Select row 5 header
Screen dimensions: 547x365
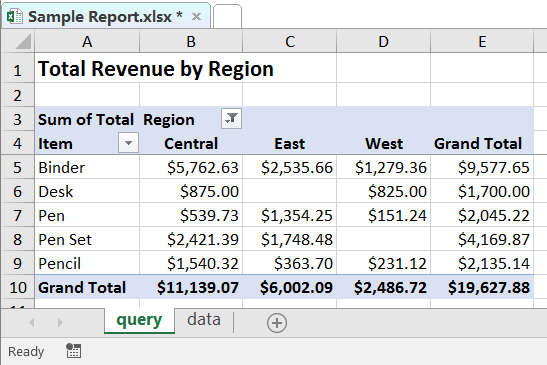[18, 167]
